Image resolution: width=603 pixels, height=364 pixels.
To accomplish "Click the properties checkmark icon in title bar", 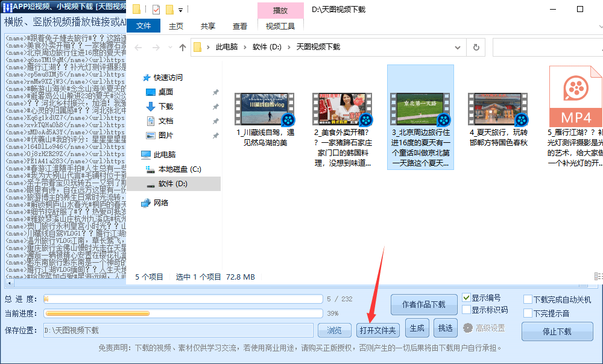I will pos(156,9).
